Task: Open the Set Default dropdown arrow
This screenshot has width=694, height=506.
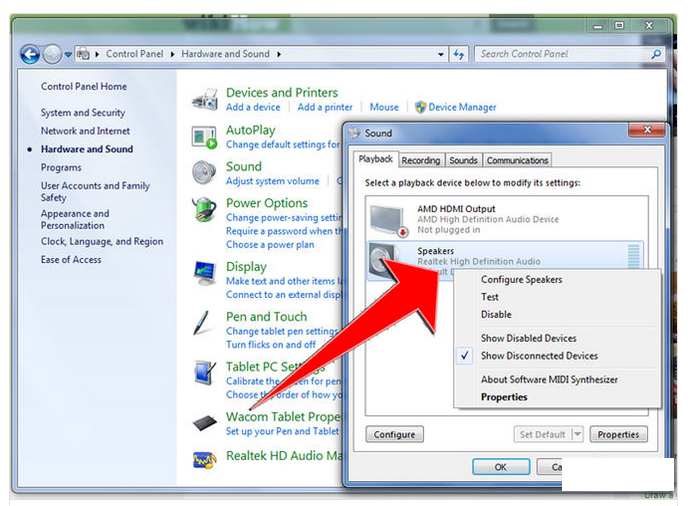Action: tap(577, 434)
